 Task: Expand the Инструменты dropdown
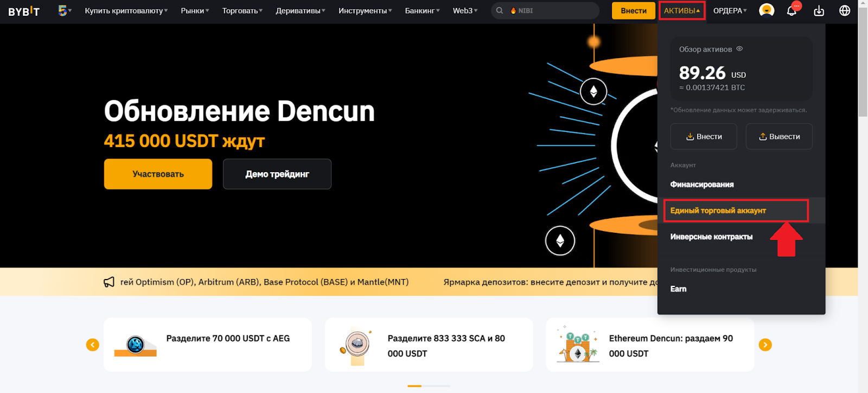tap(365, 10)
